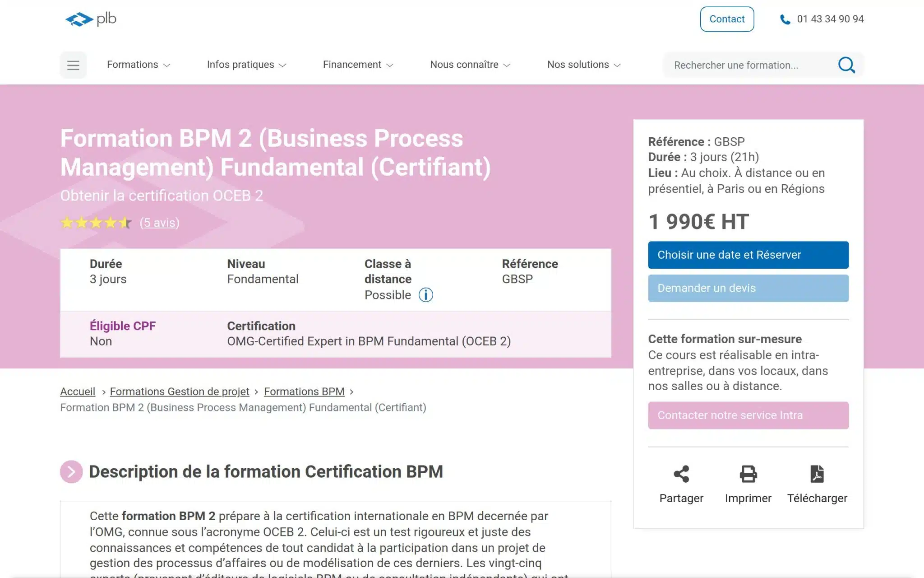Open the Financement menu
924x578 pixels.
358,65
